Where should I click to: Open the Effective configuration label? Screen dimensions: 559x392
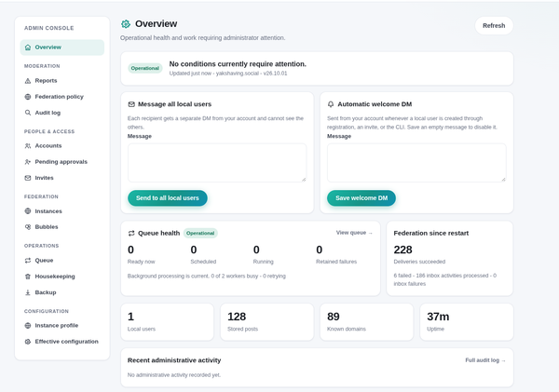pos(67,342)
